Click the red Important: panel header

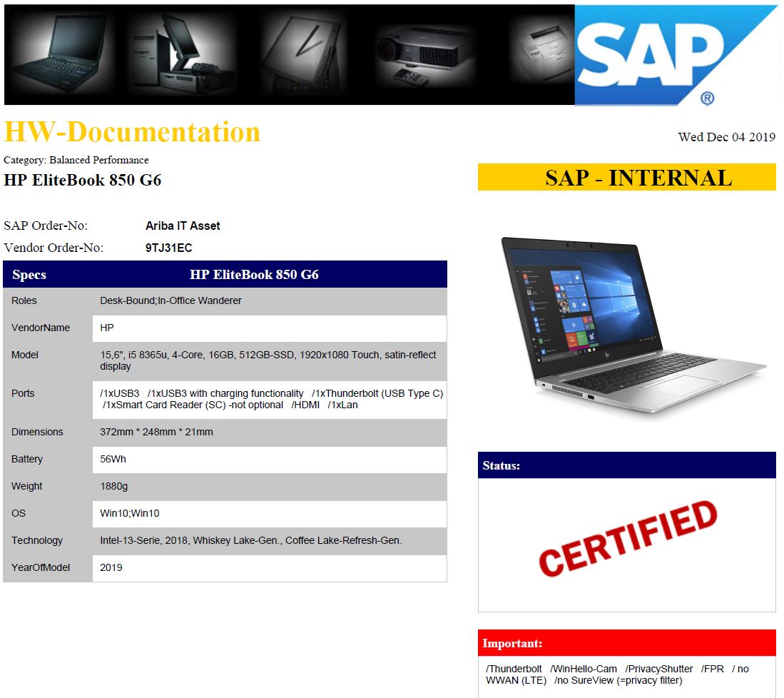[627, 643]
